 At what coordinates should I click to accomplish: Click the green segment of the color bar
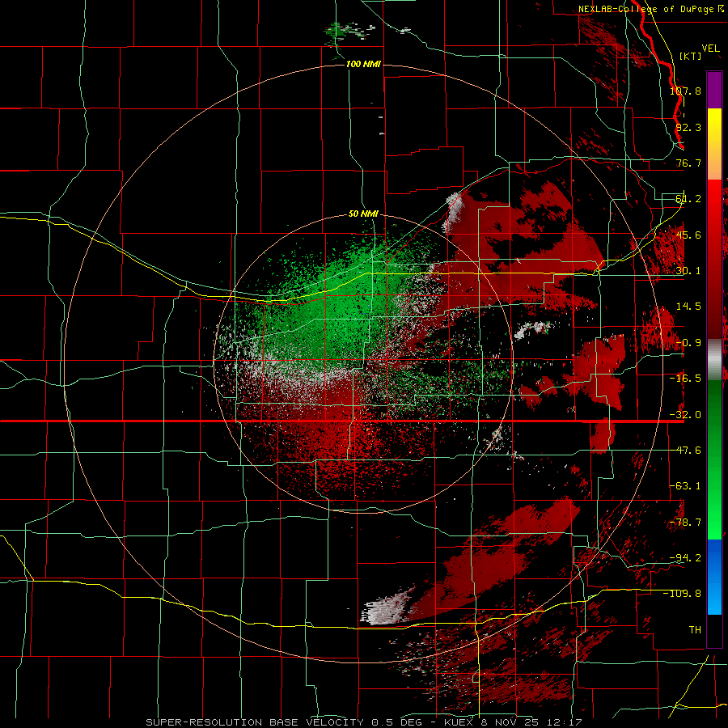pos(714,459)
